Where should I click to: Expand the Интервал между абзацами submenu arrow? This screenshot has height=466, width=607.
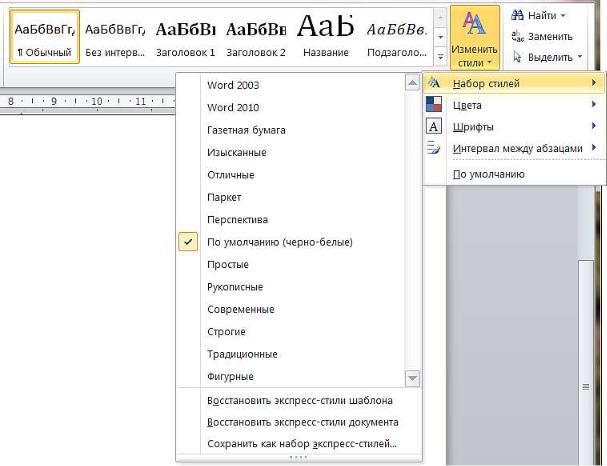[x=594, y=148]
